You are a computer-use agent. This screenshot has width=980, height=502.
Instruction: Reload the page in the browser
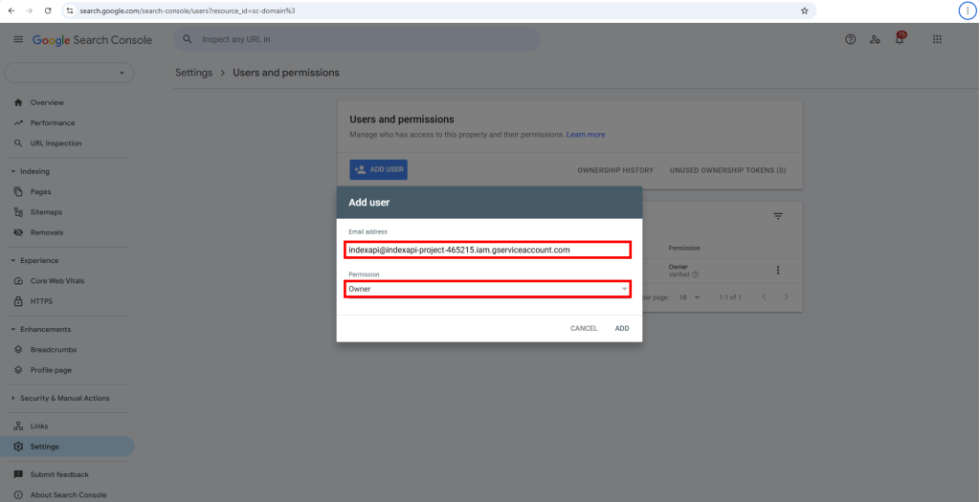pyautogui.click(x=48, y=10)
